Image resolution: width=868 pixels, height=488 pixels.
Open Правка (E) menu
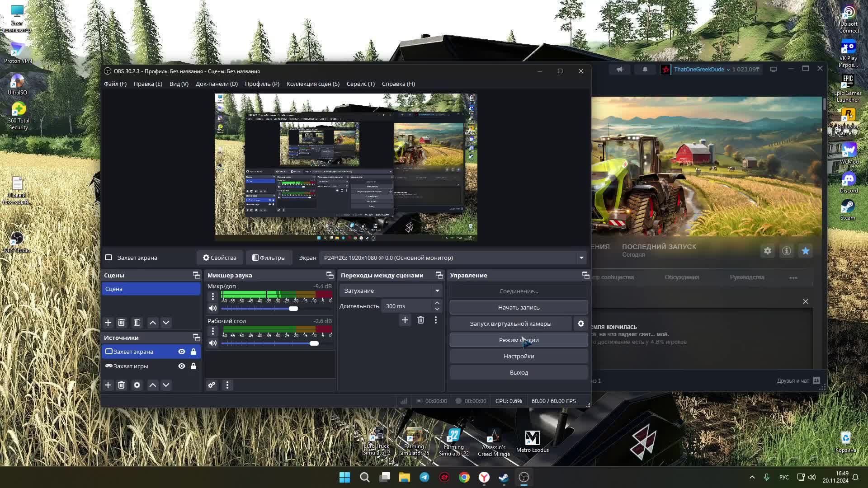(148, 84)
